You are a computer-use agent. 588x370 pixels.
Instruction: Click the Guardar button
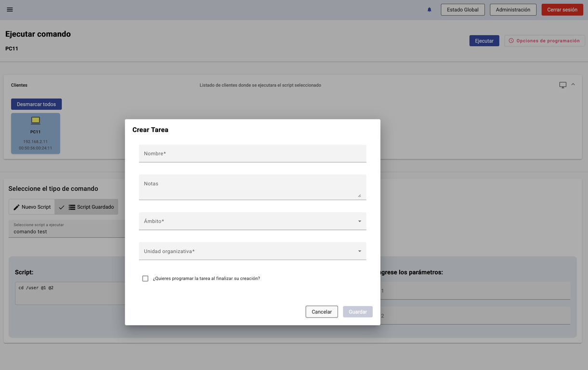358,312
